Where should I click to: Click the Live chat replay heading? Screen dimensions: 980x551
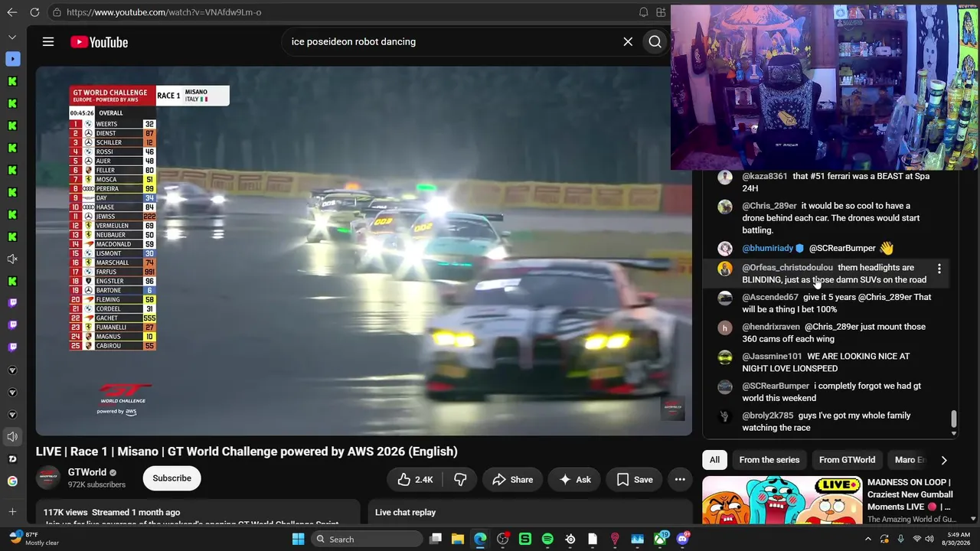(x=405, y=512)
